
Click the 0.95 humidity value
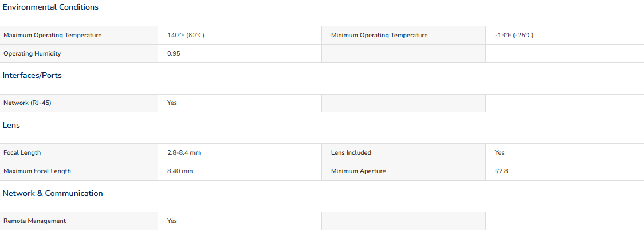point(174,53)
